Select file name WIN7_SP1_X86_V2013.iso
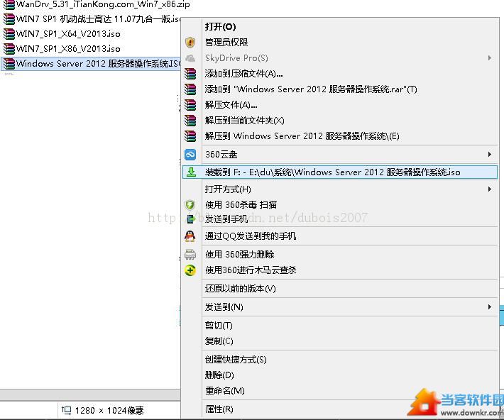Screen dimensions: 504x420 pyautogui.click(x=68, y=49)
